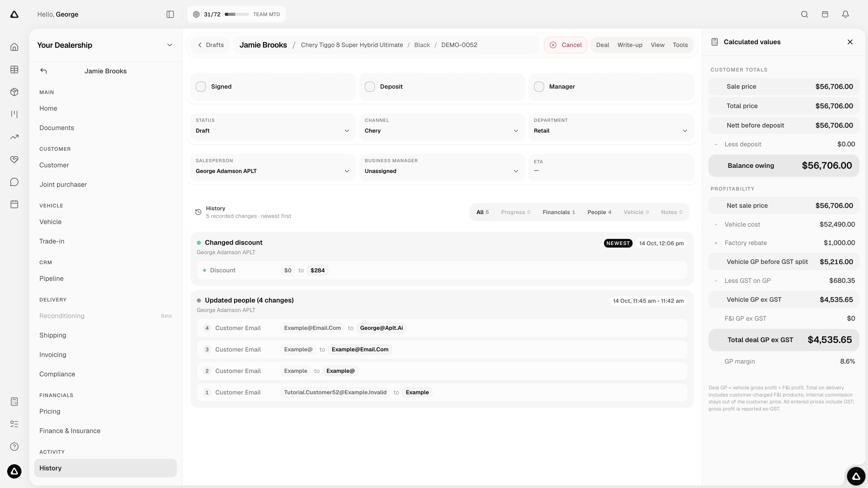Screen dimensions: 868x488
Task: Tick the Manager checkbox
Action: click(539, 87)
